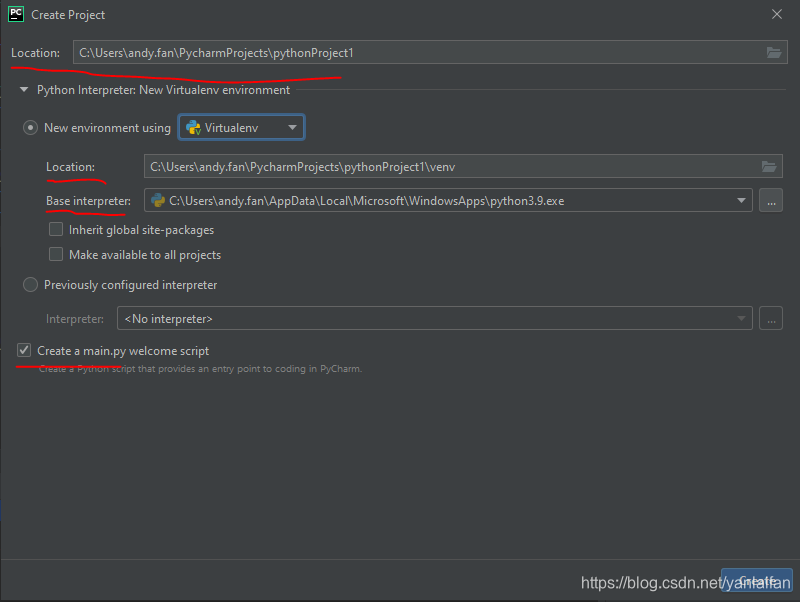
Task: Click the <No interpreter> combo box text
Action: (168, 319)
